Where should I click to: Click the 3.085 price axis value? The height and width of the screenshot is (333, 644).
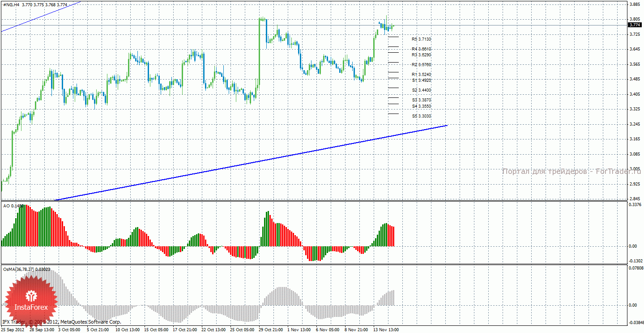point(634,155)
